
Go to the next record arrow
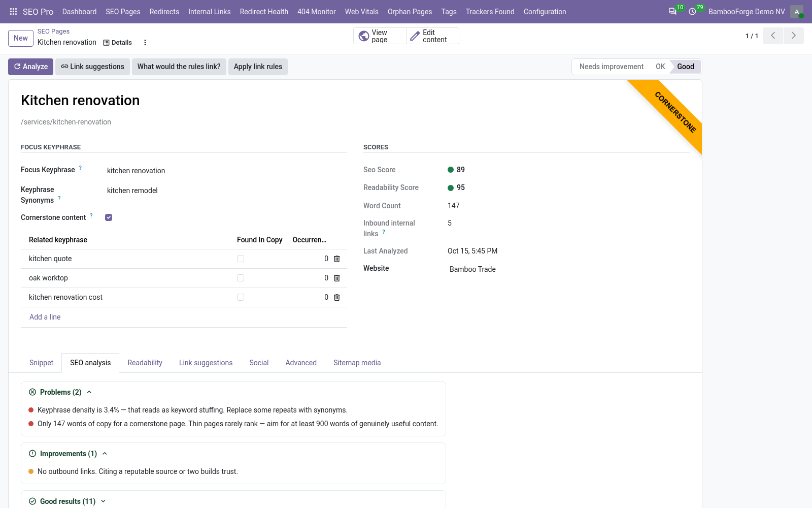point(794,36)
